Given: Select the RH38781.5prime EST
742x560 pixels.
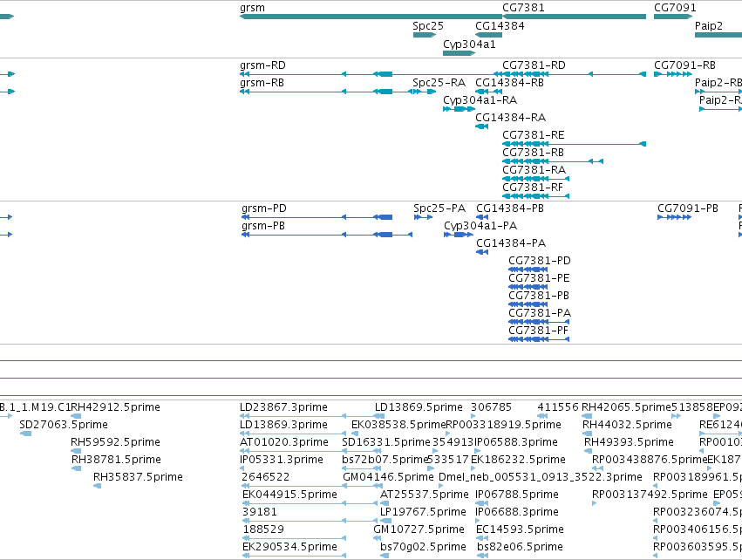Looking at the screenshot, I should coord(76,468).
